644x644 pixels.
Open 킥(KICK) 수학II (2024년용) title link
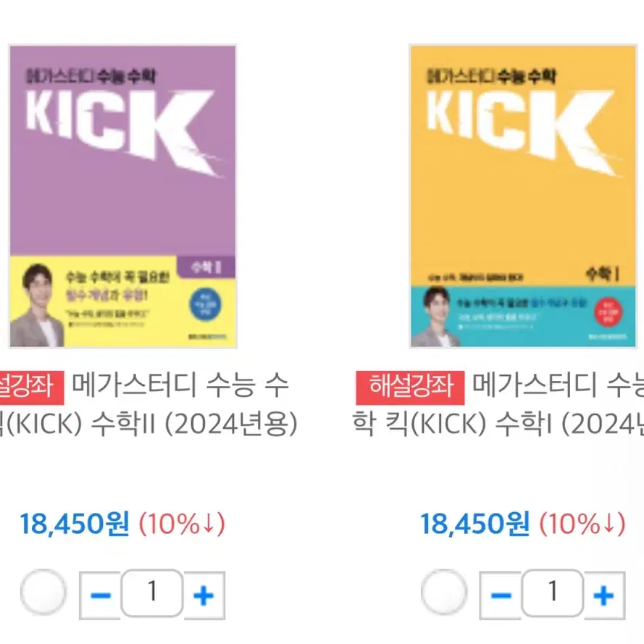point(149,405)
